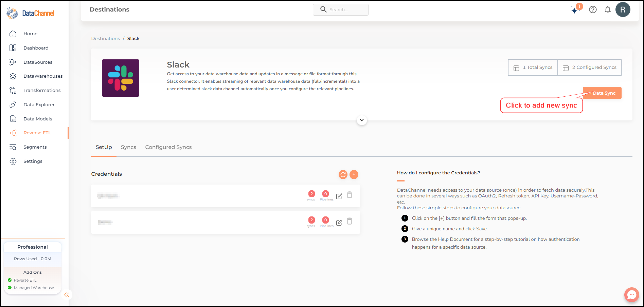The height and width of the screenshot is (307, 644).
Task: Refresh the Credentials list
Action: [x=343, y=174]
